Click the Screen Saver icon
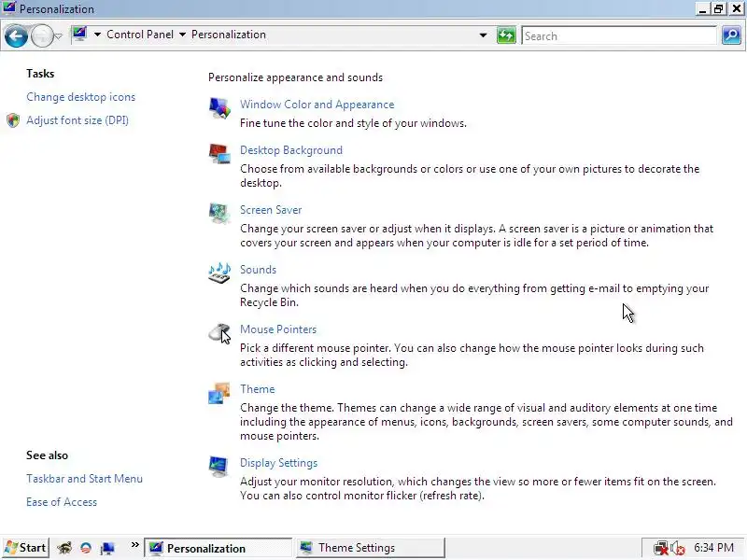This screenshot has height=560, width=747. click(x=219, y=214)
